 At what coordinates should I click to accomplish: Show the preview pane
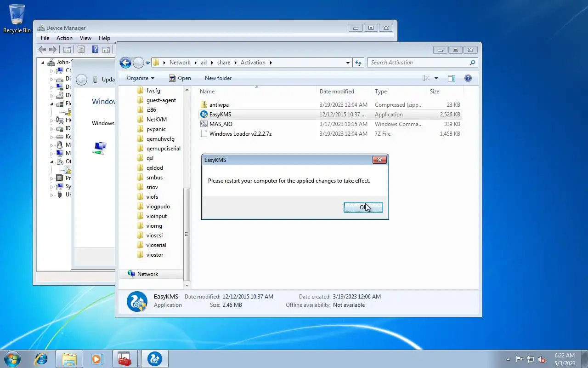pyautogui.click(x=452, y=78)
